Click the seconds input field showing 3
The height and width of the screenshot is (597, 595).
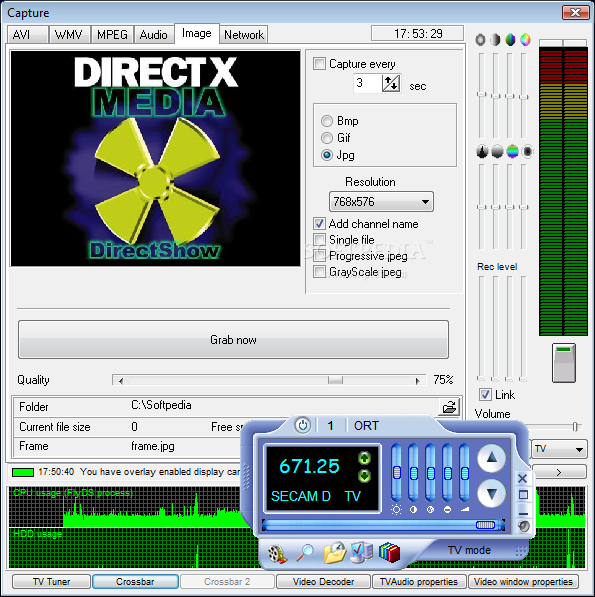367,83
